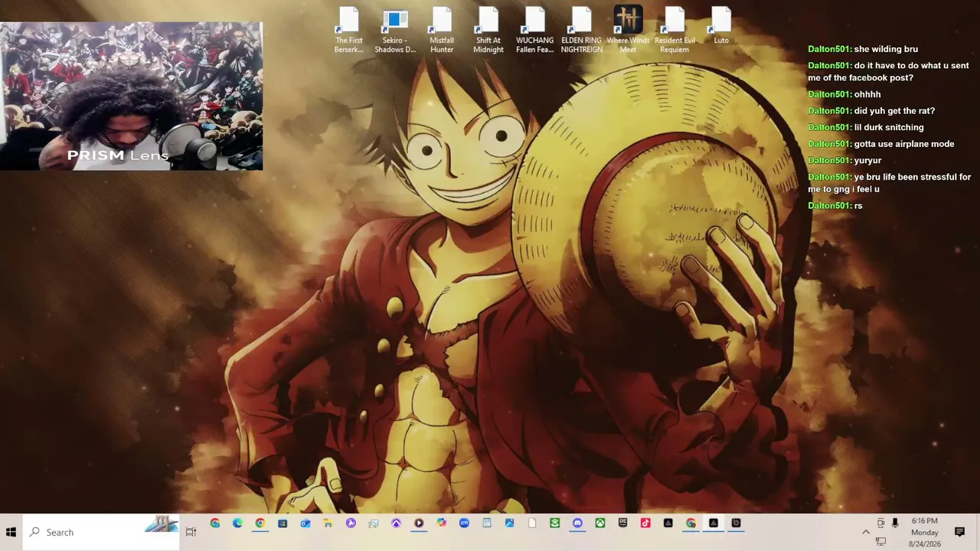
Task: Open the media player taskbar icon
Action: click(x=419, y=523)
